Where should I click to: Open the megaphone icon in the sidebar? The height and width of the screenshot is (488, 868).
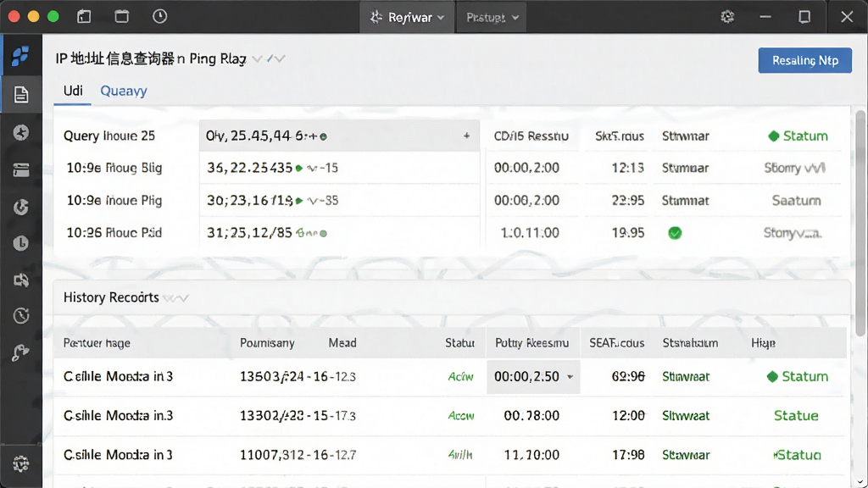(x=21, y=280)
